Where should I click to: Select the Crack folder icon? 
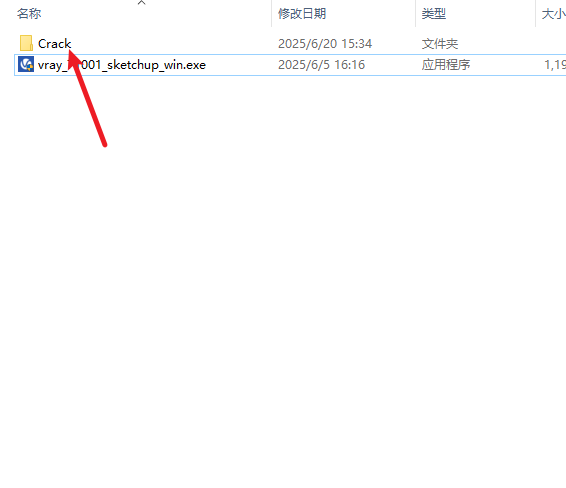click(x=26, y=43)
